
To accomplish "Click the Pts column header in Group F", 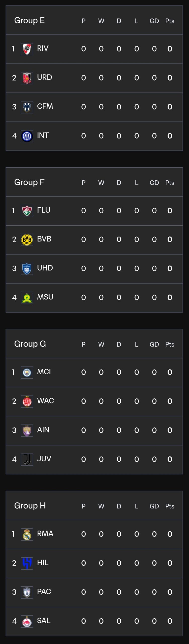I will click(170, 183).
